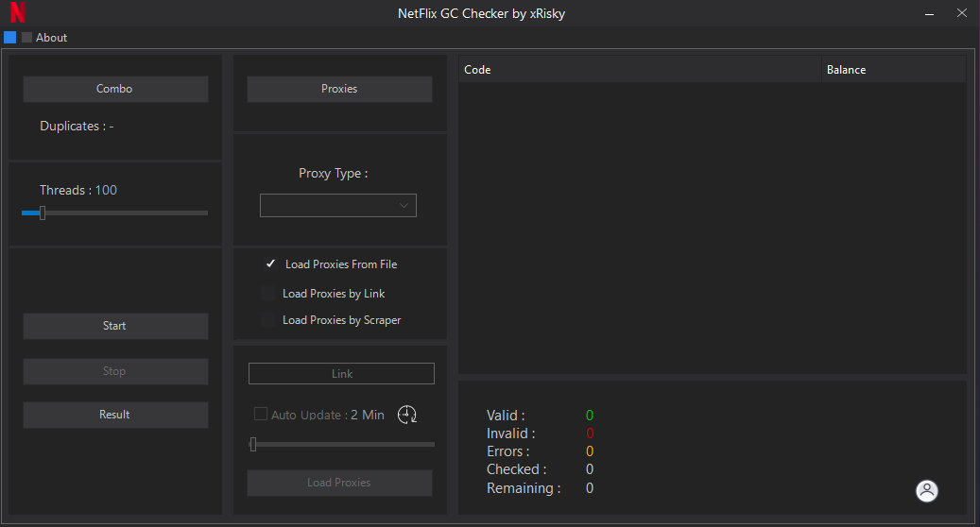This screenshot has width=980, height=527.
Task: Start the checker
Action: point(115,326)
